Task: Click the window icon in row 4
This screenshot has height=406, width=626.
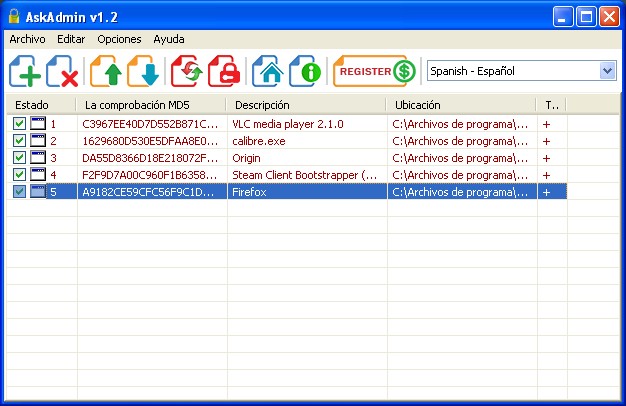Action: pyautogui.click(x=38, y=174)
